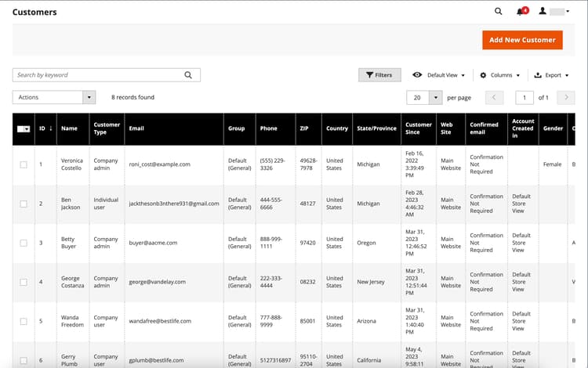Sort by Country column header
The height and width of the screenshot is (368, 588).
337,128
